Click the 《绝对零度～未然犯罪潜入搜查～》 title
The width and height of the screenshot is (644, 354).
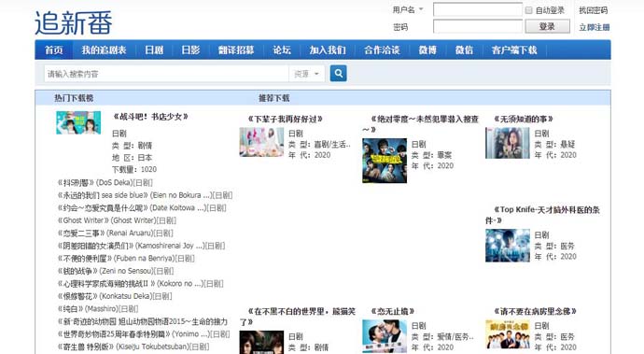421,124
